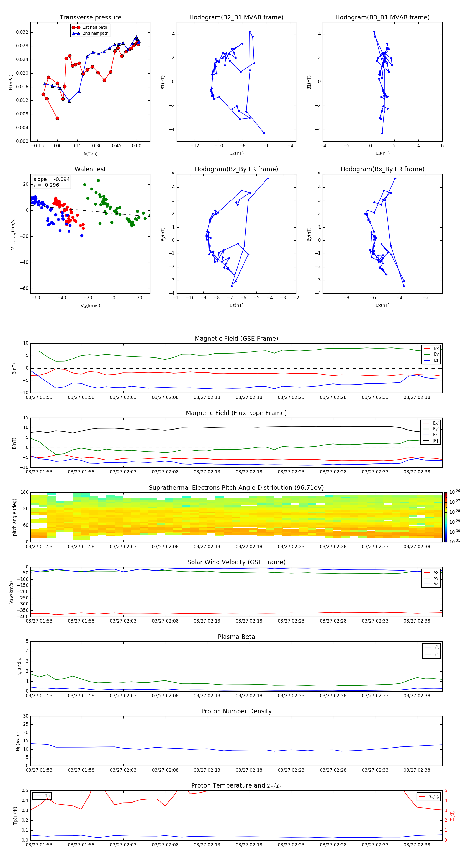Select 'By' entry in GSE field legend
The height and width of the screenshot is (868, 473).
pyautogui.click(x=431, y=354)
